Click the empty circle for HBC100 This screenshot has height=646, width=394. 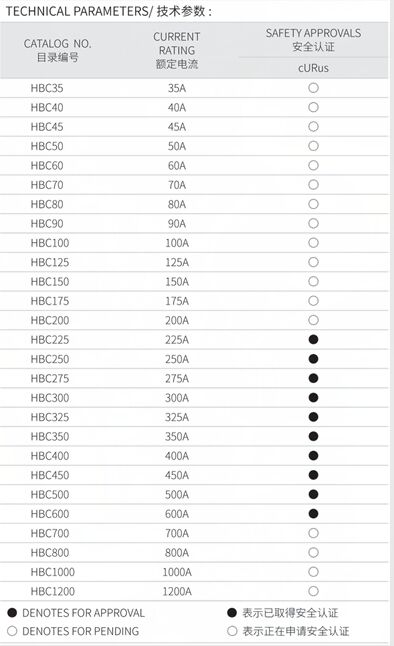point(313,243)
